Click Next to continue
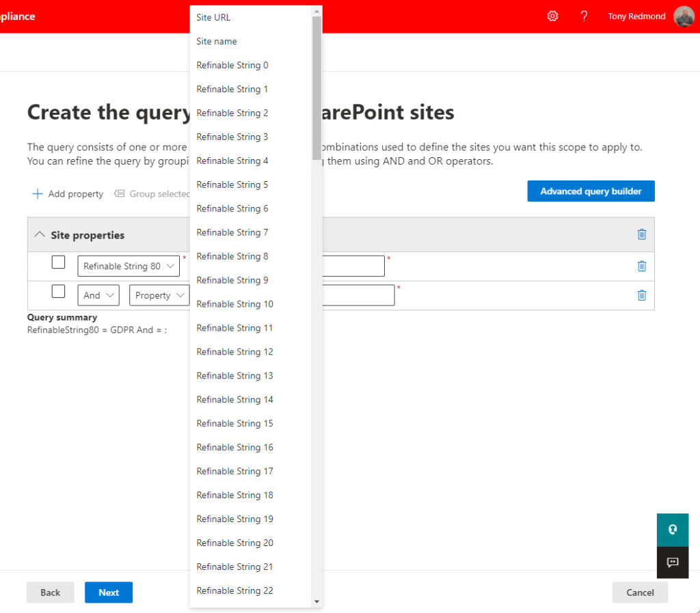The height and width of the screenshot is (613, 700). tap(109, 592)
